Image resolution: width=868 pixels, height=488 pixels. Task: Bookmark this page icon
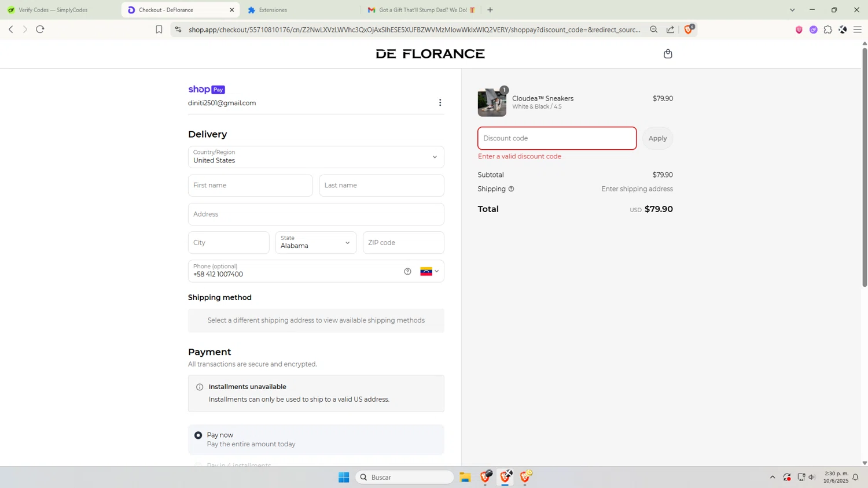[159, 29]
